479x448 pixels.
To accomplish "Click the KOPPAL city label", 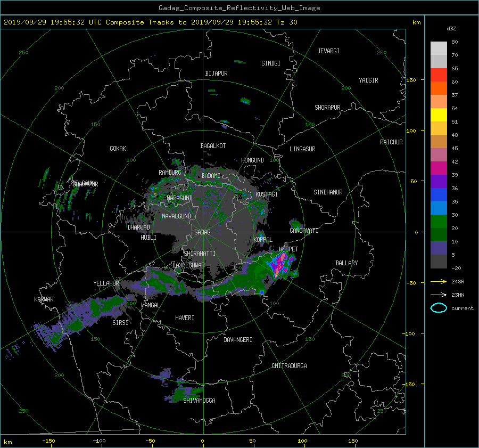I will (x=263, y=239).
